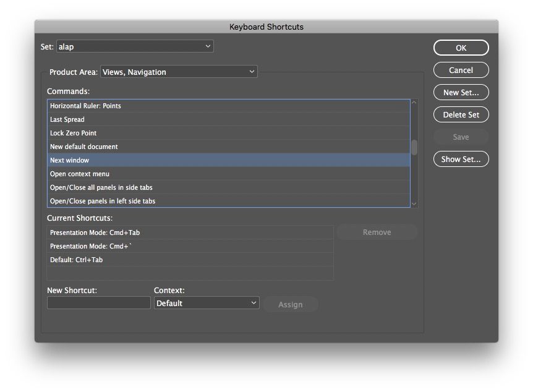Image resolution: width=533 pixels, height=392 pixels.
Task: Select the Horizontal Ruler: Points command
Action: (228, 106)
